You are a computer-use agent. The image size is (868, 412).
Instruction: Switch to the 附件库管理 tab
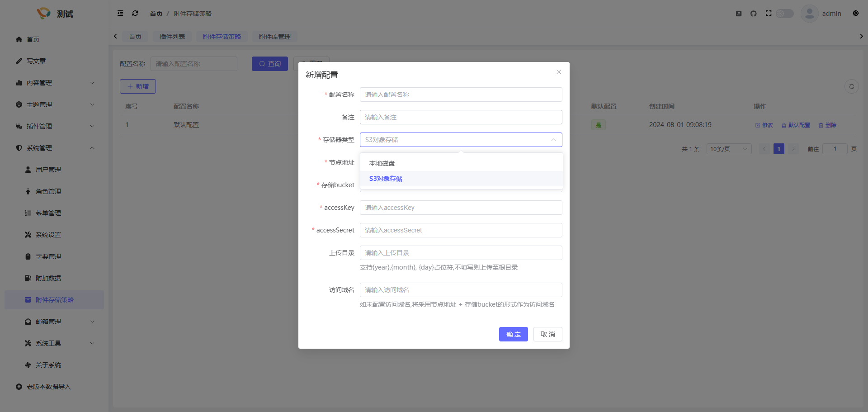[x=274, y=37]
